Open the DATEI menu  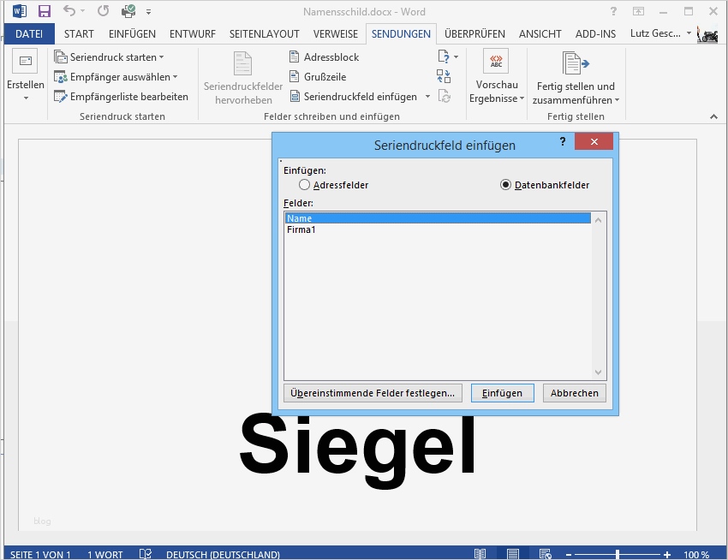click(29, 33)
